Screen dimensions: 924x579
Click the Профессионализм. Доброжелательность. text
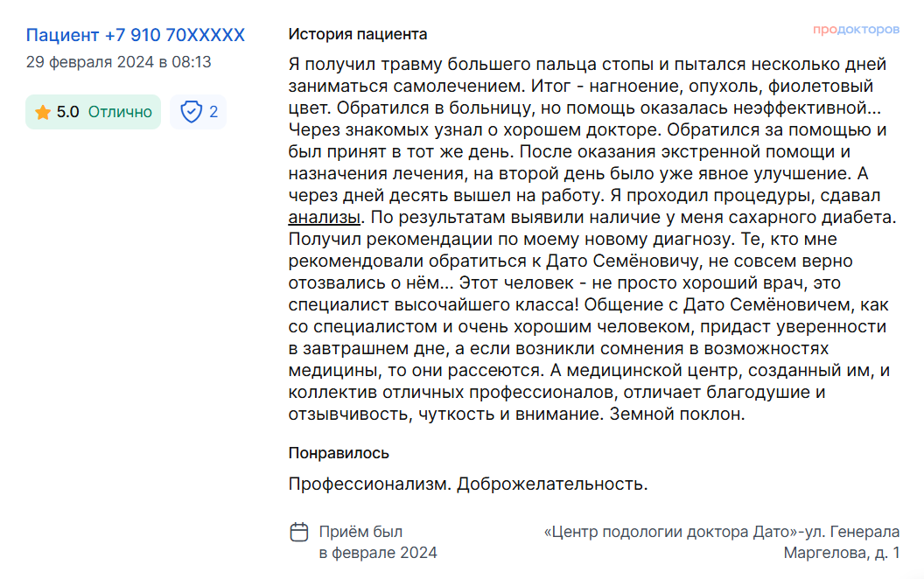pyautogui.click(x=468, y=484)
